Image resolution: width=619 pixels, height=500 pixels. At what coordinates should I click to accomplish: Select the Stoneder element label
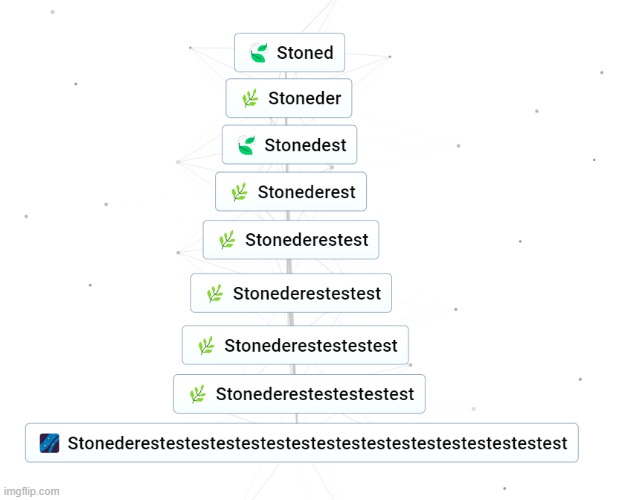click(304, 99)
